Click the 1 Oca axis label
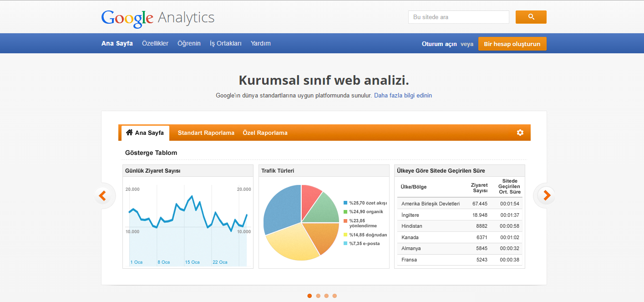This screenshot has height=302, width=644. point(137,262)
